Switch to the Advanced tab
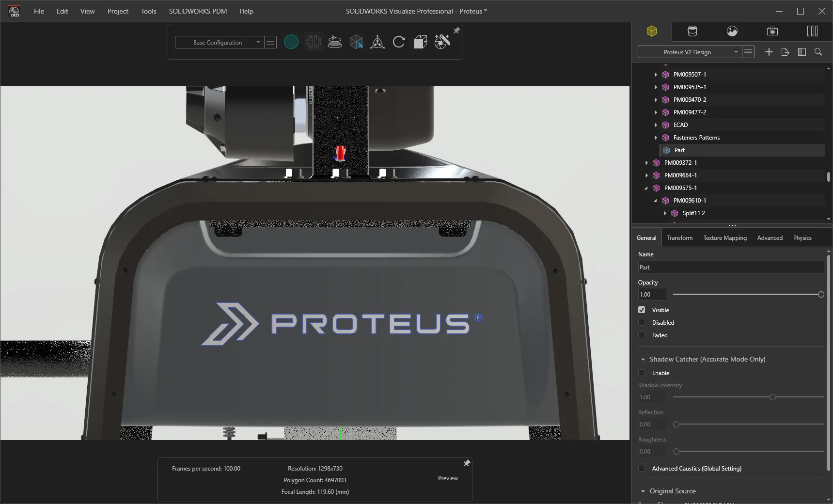This screenshot has height=504, width=833. pyautogui.click(x=770, y=238)
